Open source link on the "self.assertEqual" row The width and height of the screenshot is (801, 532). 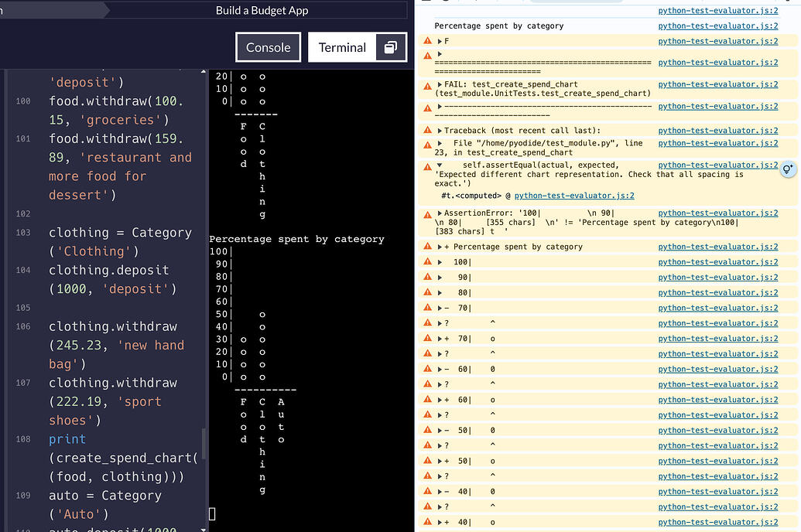[x=717, y=165]
